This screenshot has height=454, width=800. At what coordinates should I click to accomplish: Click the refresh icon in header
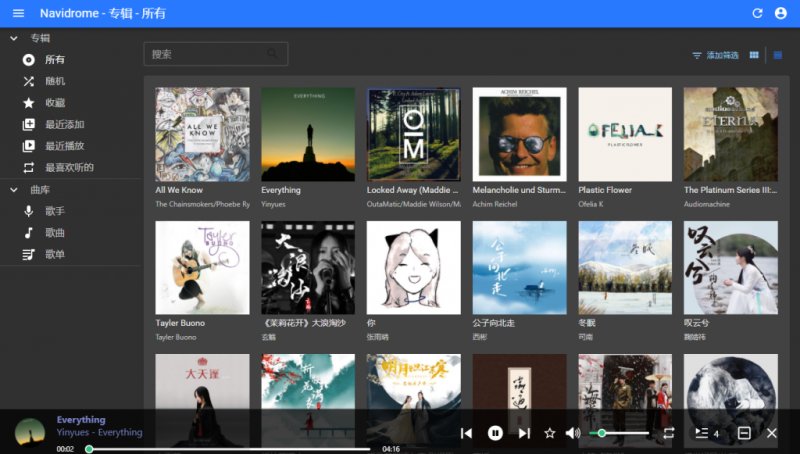pos(757,13)
